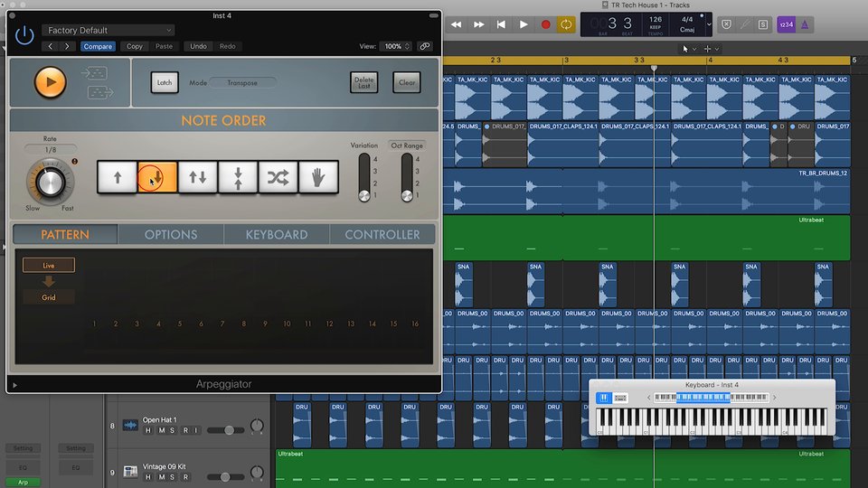The width and height of the screenshot is (868, 488).
Task: Select the Up/Down note order button
Action: (198, 177)
